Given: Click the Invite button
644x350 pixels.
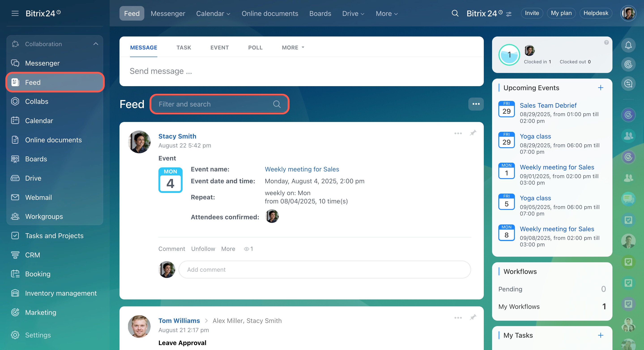Looking at the screenshot, I should 531,13.
